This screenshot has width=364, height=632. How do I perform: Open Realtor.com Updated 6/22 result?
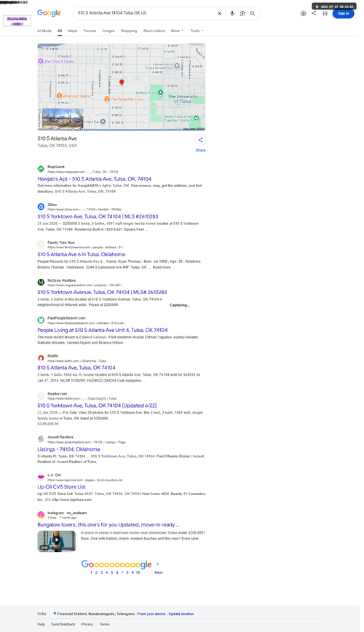pos(97,406)
